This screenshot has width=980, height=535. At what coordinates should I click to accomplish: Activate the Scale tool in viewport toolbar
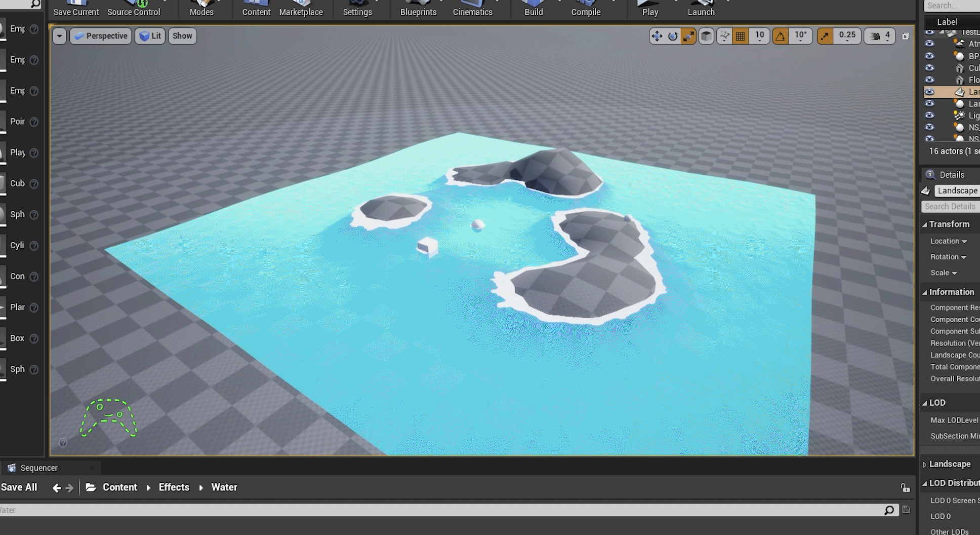click(x=688, y=35)
